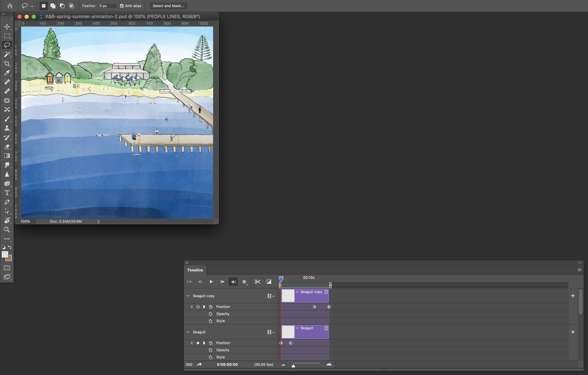Play the timeline animation

point(211,282)
